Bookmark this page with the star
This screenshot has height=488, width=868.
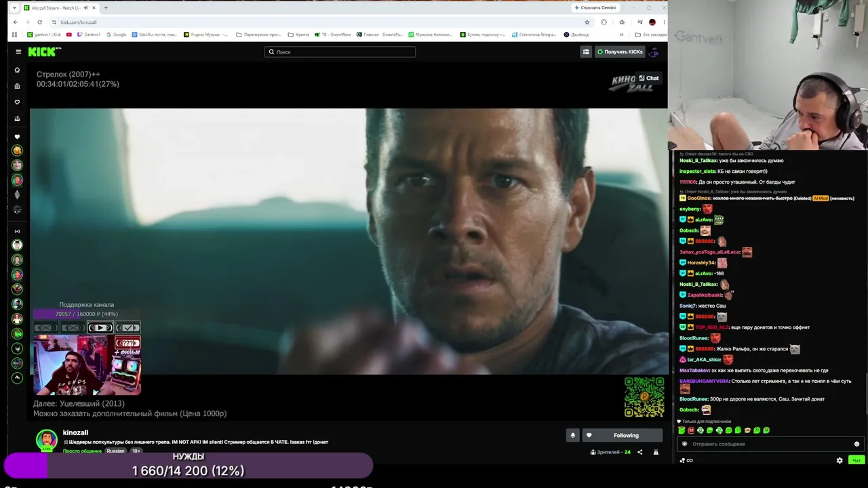[x=587, y=22]
